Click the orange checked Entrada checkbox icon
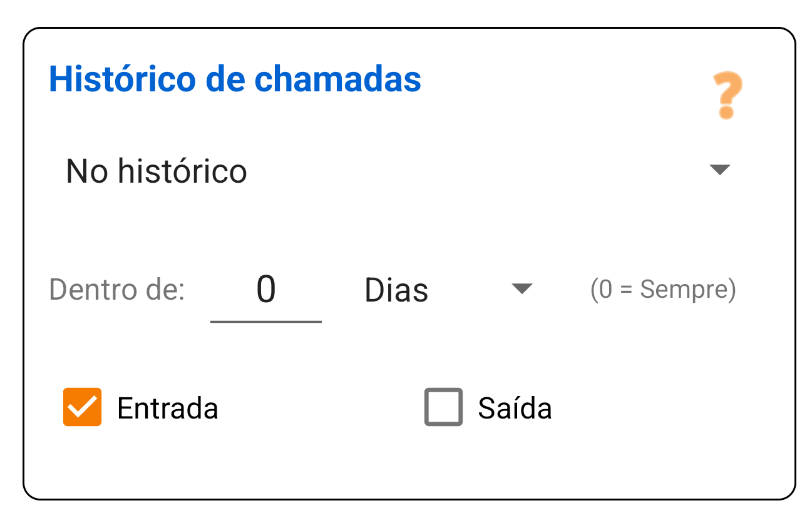The image size is (812, 513). tap(82, 408)
